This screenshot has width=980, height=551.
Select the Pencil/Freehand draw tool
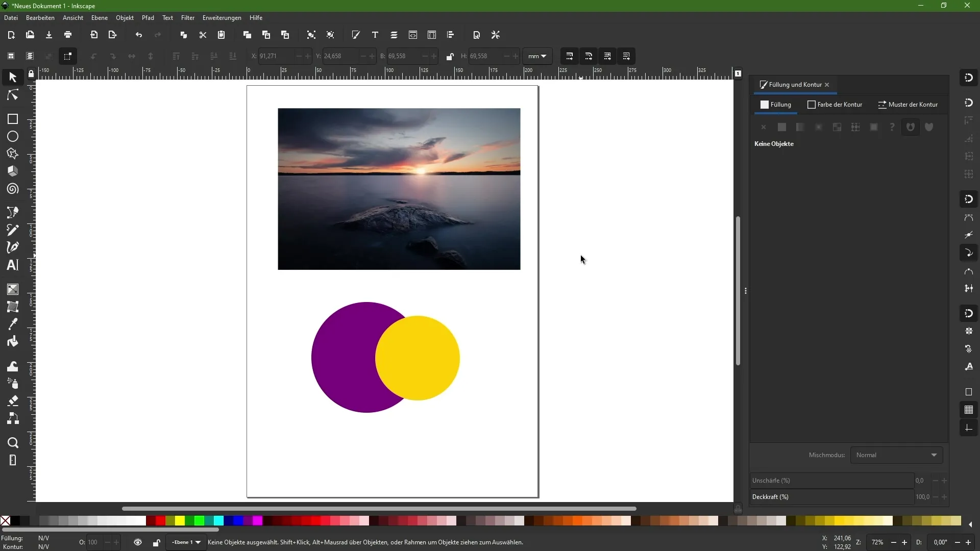(12, 230)
